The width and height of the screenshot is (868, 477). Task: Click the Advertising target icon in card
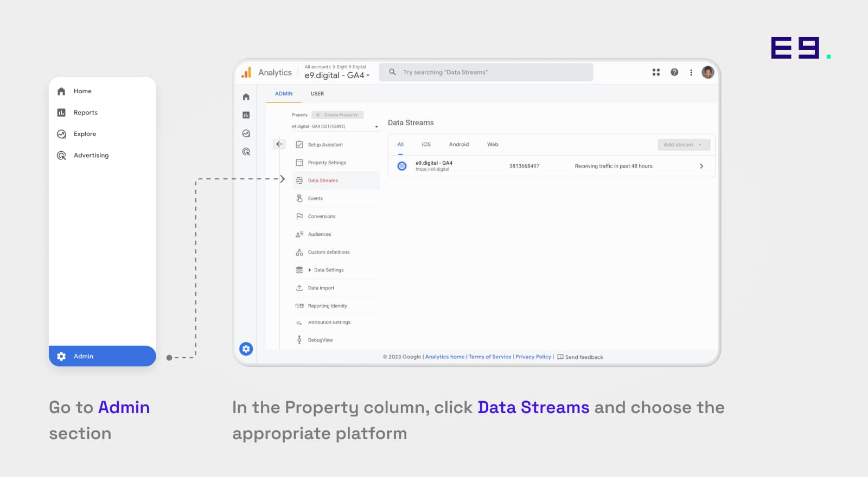coord(61,156)
